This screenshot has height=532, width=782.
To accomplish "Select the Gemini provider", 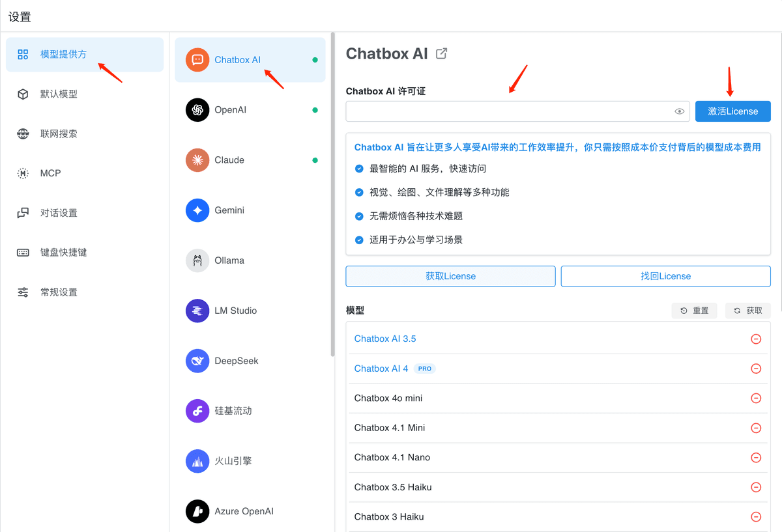I will tap(227, 210).
